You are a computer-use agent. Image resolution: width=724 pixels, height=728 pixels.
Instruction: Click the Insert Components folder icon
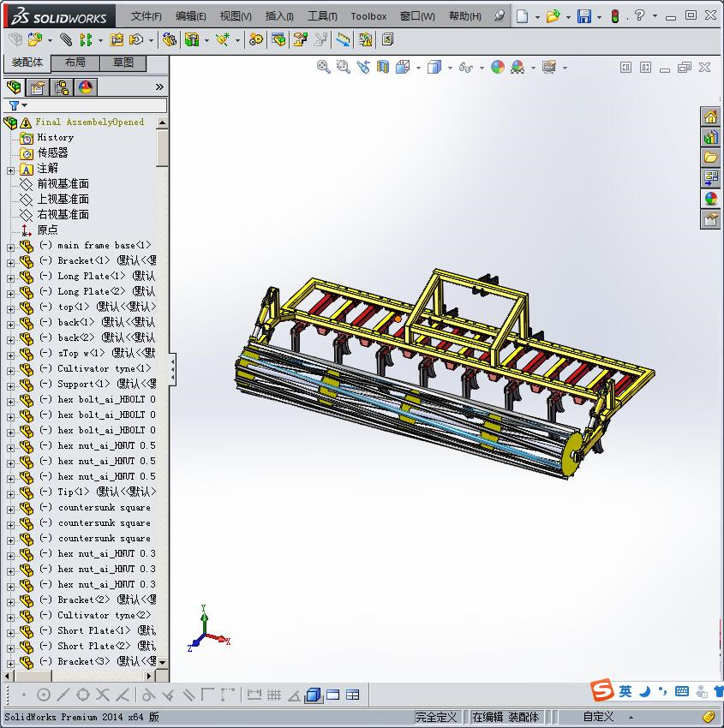(35, 40)
